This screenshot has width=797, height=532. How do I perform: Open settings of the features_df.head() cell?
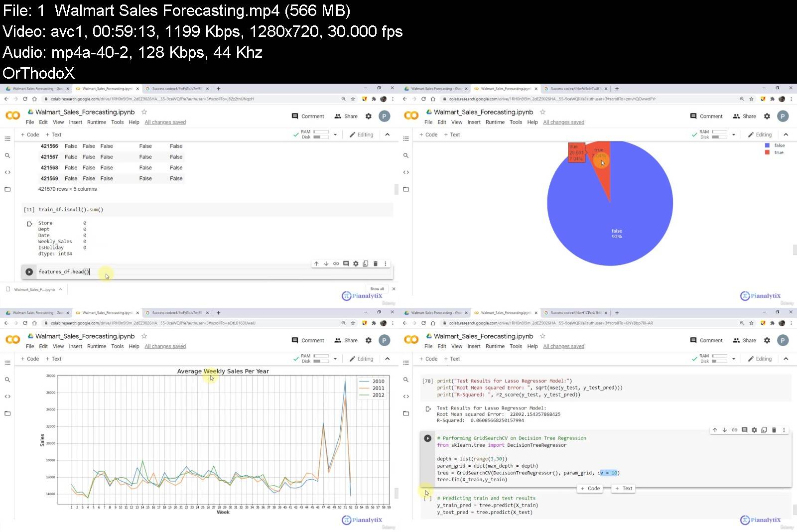(356, 264)
